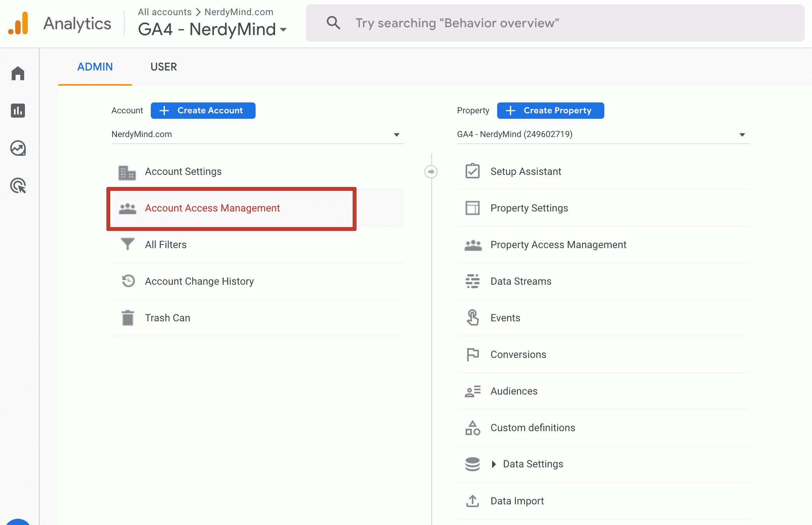Click the Trash Can bin icon

tap(127, 318)
